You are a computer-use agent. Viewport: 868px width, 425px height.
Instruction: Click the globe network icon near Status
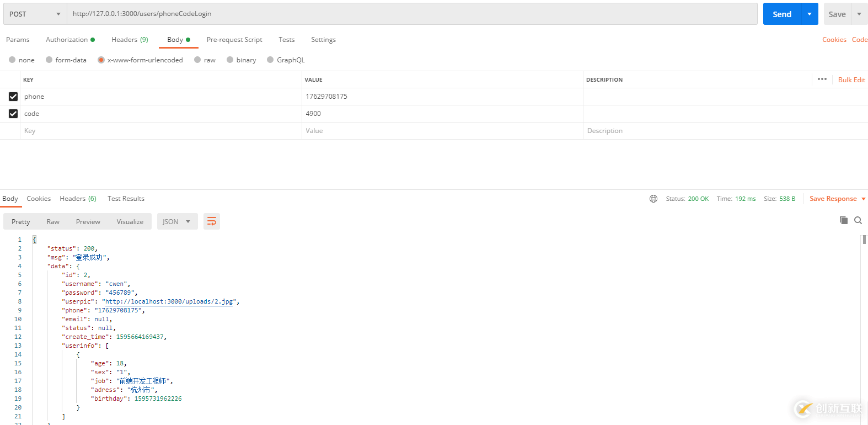653,199
